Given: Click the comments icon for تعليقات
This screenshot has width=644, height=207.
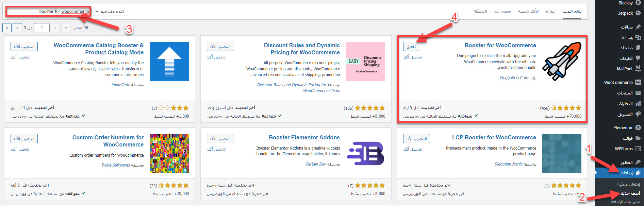Looking at the screenshot, I should 638,58.
